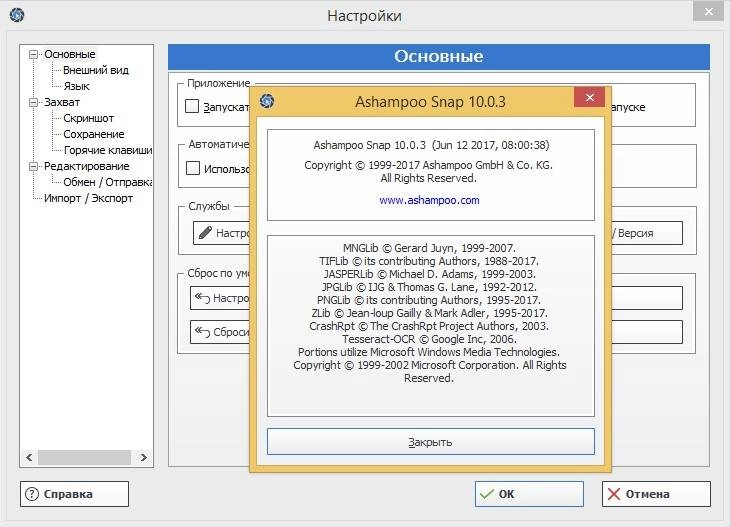This screenshot has height=527, width=731.
Task: Open the Импорт / Экспорт settings page
Action: pyautogui.click(x=88, y=198)
